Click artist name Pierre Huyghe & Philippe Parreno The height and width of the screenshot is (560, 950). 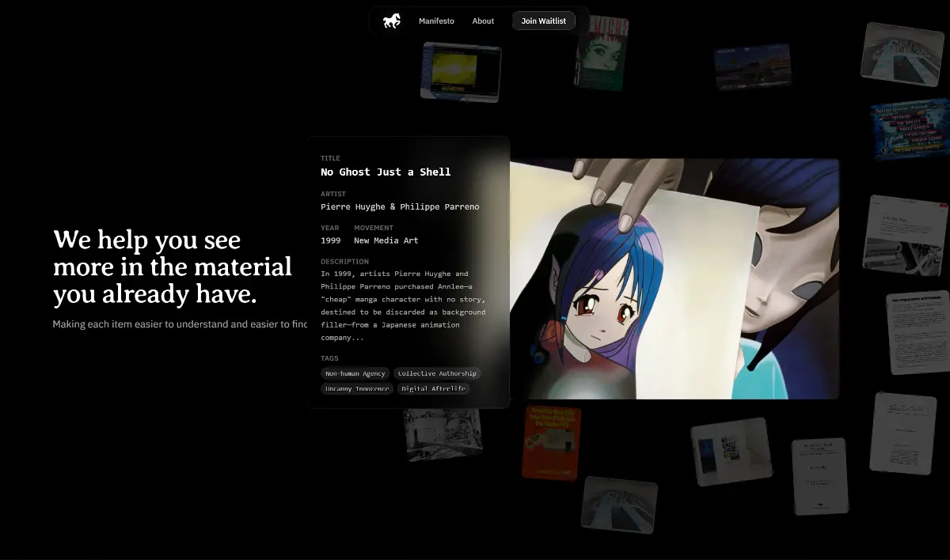coord(399,206)
